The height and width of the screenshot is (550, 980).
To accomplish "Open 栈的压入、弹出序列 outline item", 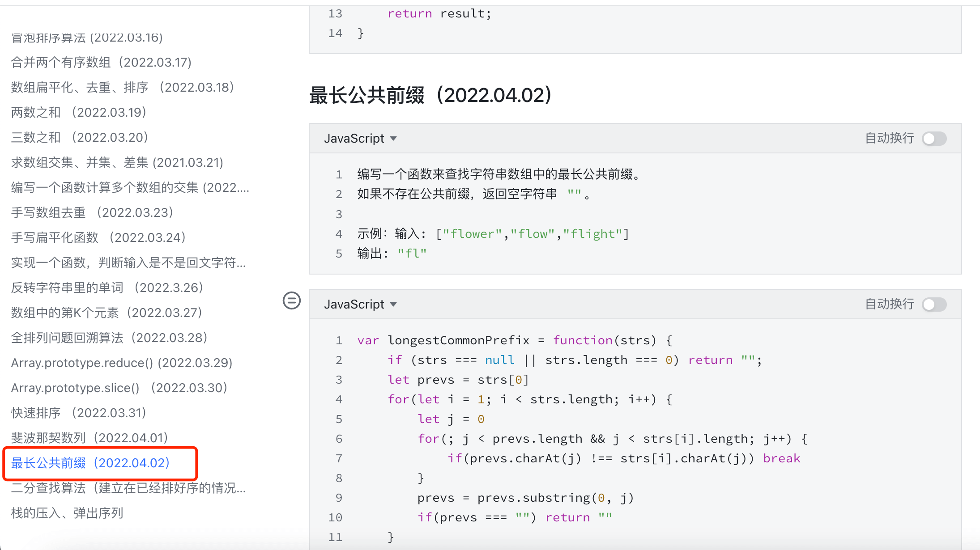I will click(67, 513).
